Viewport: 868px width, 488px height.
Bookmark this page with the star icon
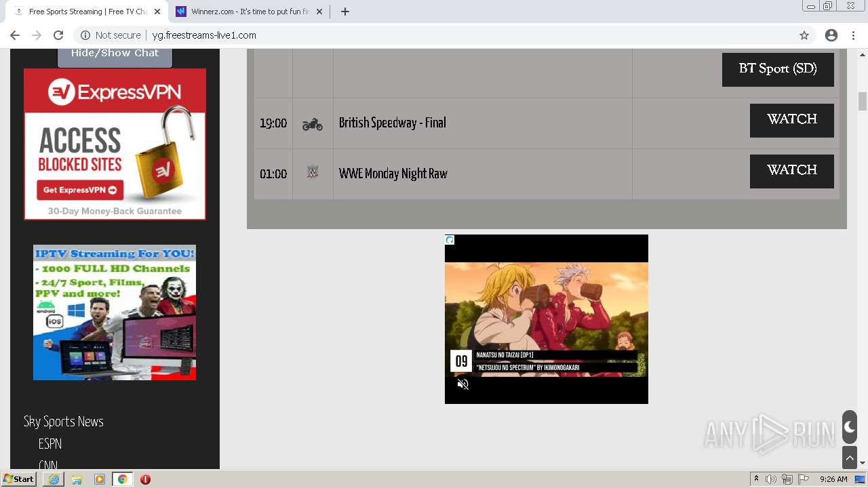(x=804, y=35)
